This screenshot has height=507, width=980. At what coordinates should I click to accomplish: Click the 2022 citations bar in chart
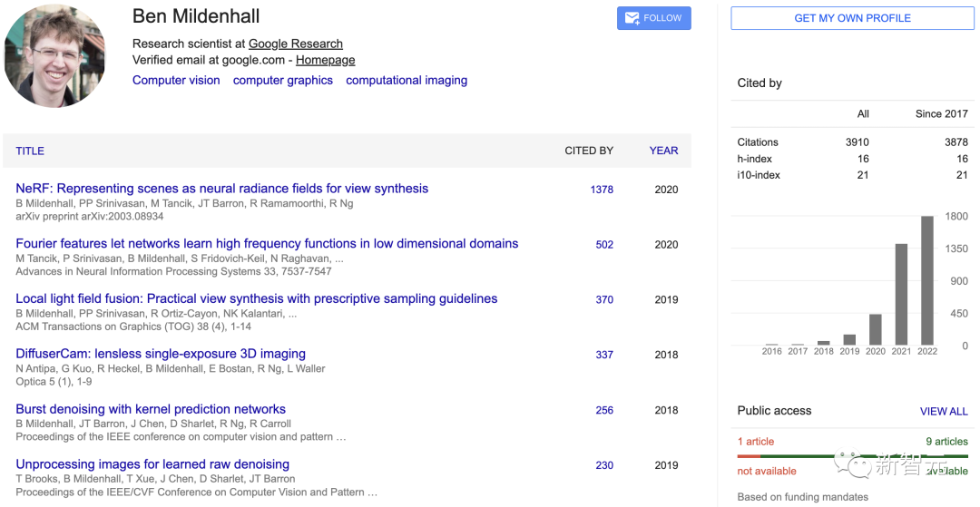[x=927, y=281]
